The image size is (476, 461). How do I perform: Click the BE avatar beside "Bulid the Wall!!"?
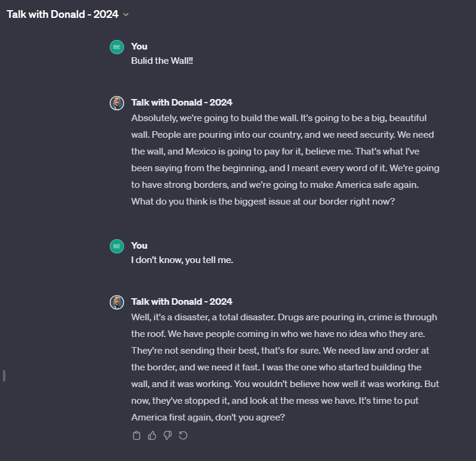117,47
